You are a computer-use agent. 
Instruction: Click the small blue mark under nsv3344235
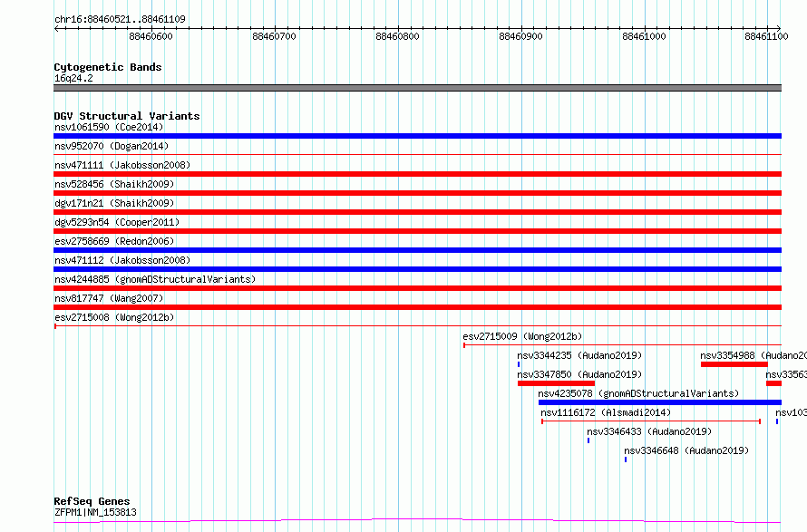point(519,364)
